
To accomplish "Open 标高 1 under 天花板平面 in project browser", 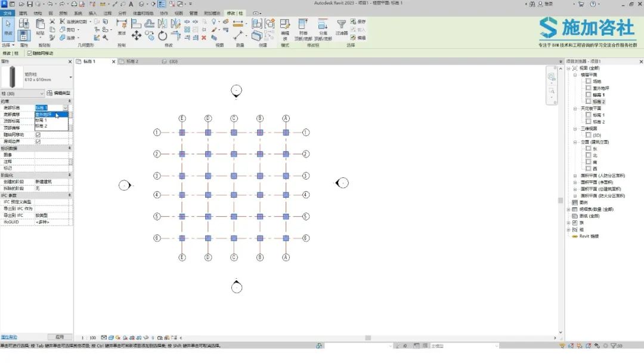I will [599, 115].
